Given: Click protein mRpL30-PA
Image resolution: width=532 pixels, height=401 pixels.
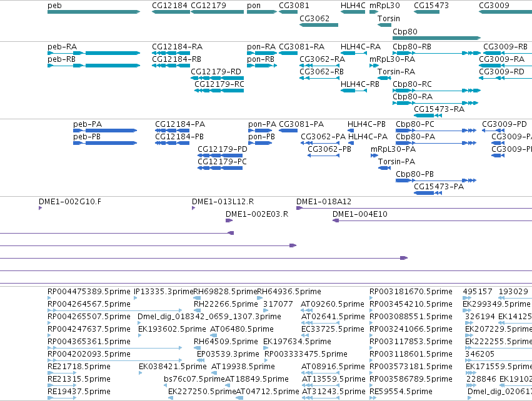Looking at the screenshot, I should point(393,149).
